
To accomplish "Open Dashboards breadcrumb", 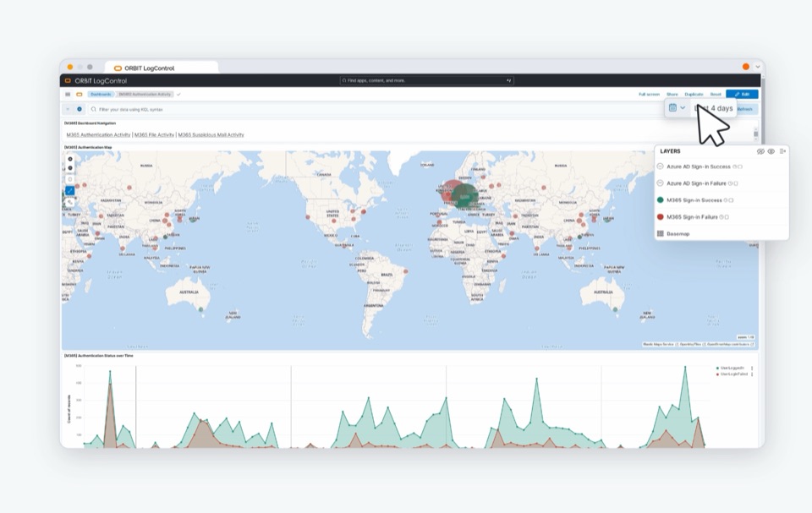I will tap(101, 94).
